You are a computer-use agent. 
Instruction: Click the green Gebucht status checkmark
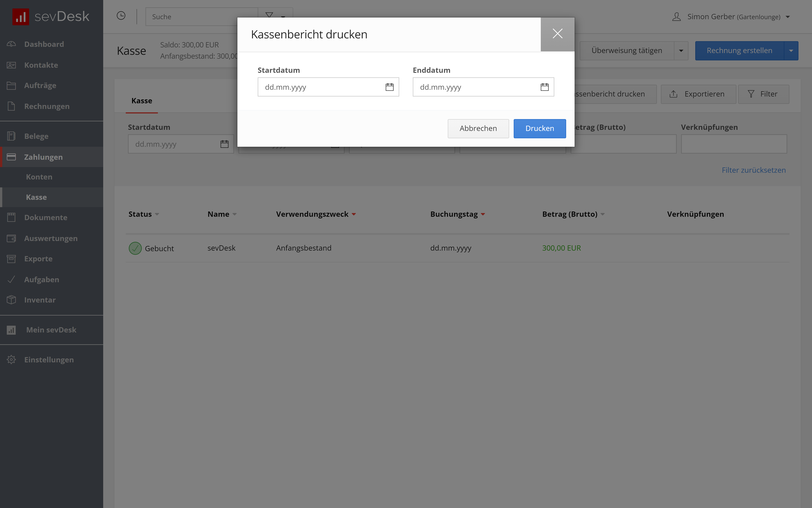[x=135, y=248]
